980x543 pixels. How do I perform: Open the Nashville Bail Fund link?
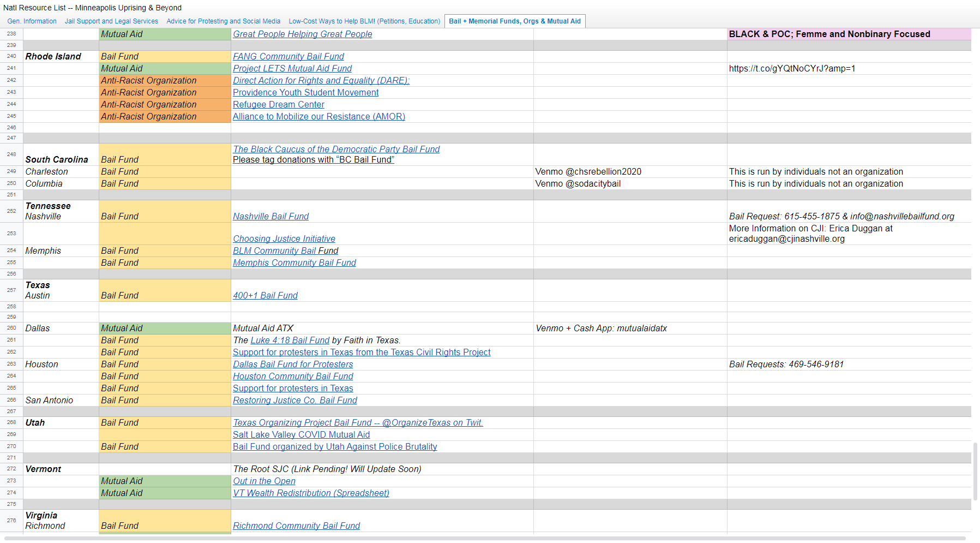pyautogui.click(x=271, y=216)
